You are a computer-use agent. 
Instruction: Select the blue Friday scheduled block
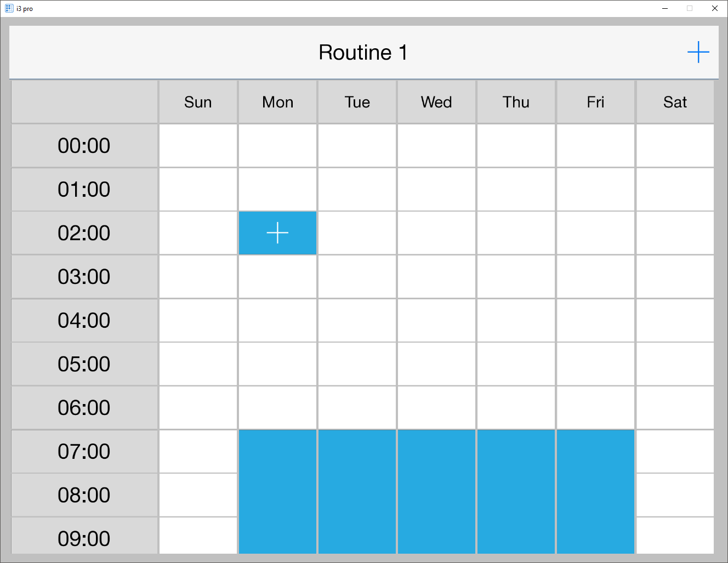point(595,491)
